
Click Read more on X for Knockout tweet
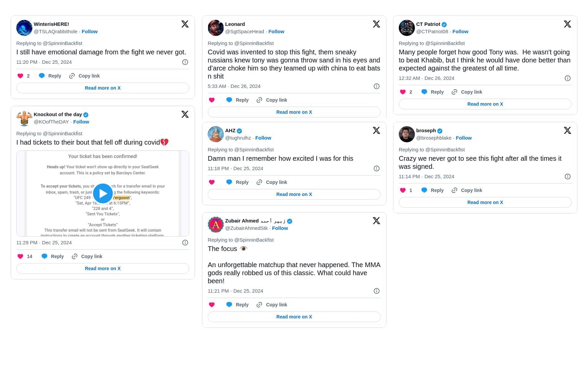point(103,268)
